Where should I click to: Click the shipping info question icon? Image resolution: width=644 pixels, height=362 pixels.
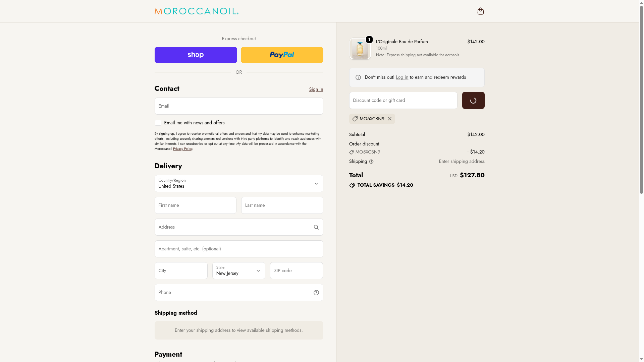tap(371, 162)
